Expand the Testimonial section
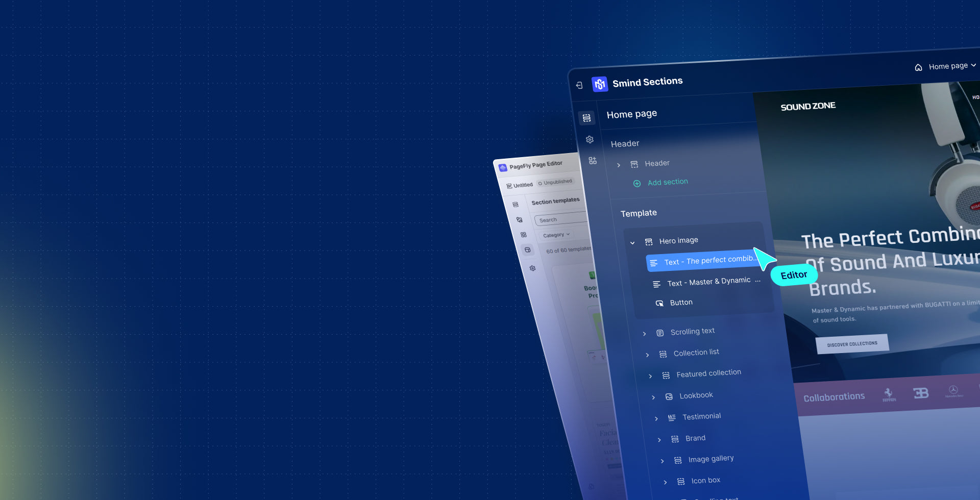The height and width of the screenshot is (500, 980). click(656, 418)
